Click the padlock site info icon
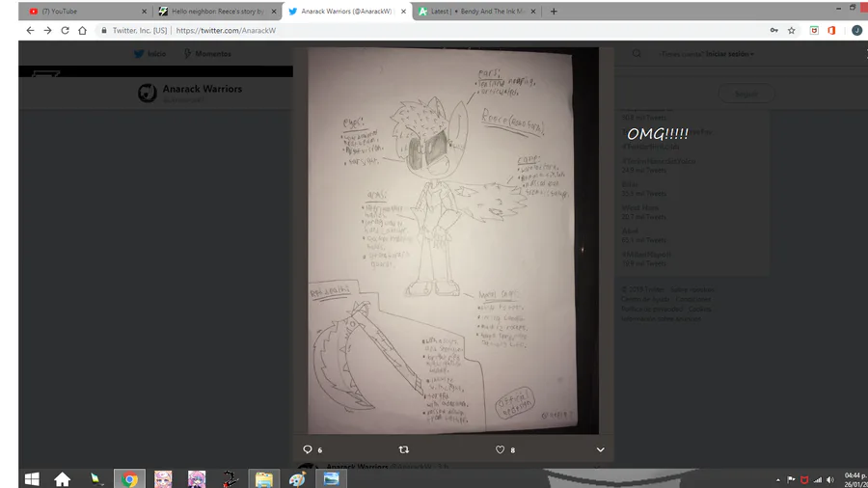 click(x=103, y=31)
